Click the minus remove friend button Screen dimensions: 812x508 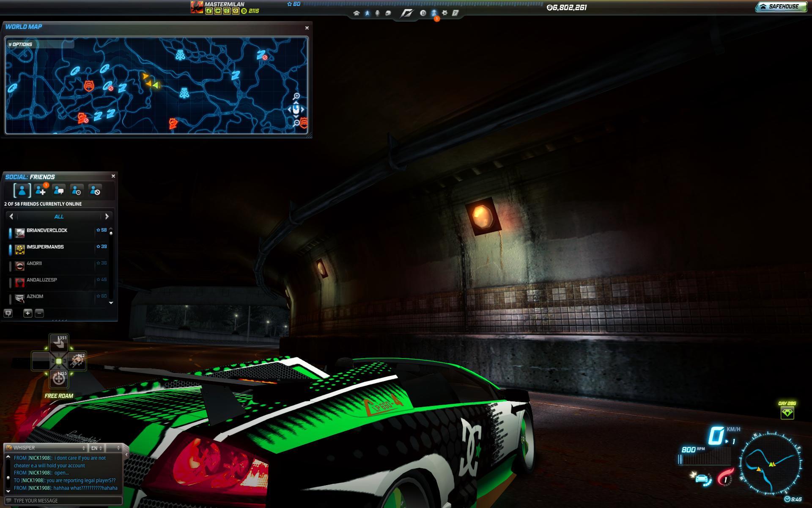[x=39, y=313]
